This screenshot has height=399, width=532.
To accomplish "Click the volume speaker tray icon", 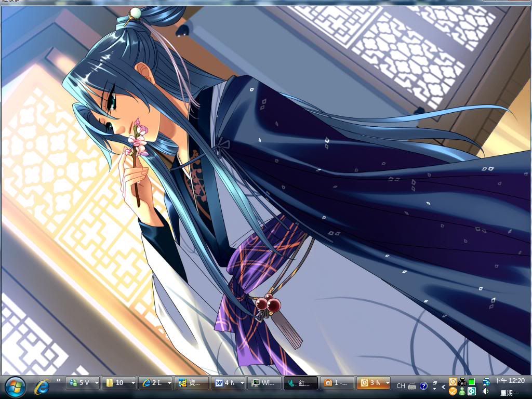I will [x=486, y=391].
